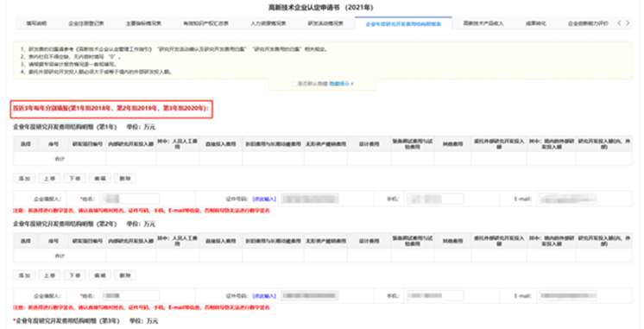Click the 点此输入 link for 第1年 证件号码
Image resolution: width=644 pixels, height=329 pixels.
point(264,199)
